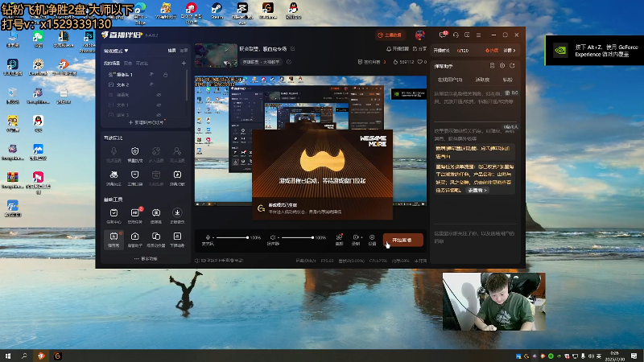Select the first scene tab 我的场景

coord(112,64)
